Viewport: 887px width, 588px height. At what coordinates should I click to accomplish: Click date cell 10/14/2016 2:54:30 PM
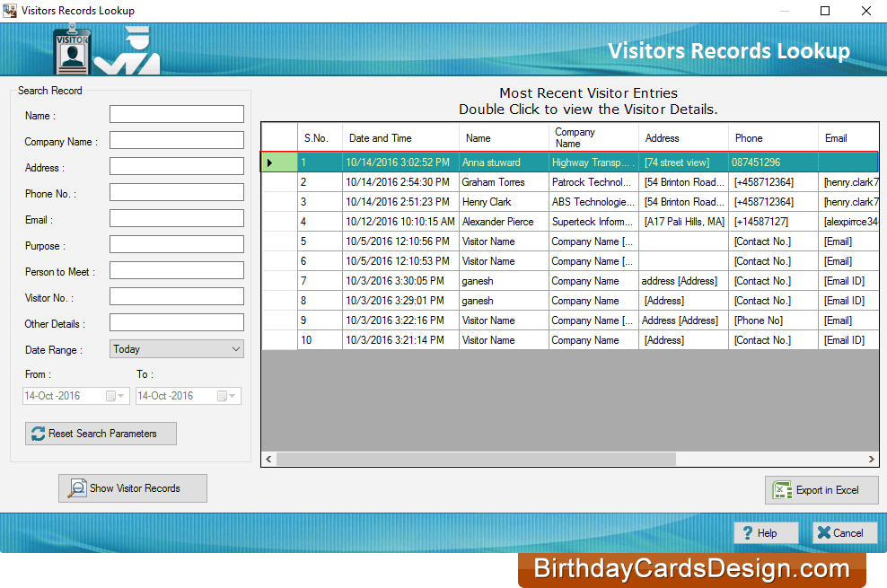point(400,182)
